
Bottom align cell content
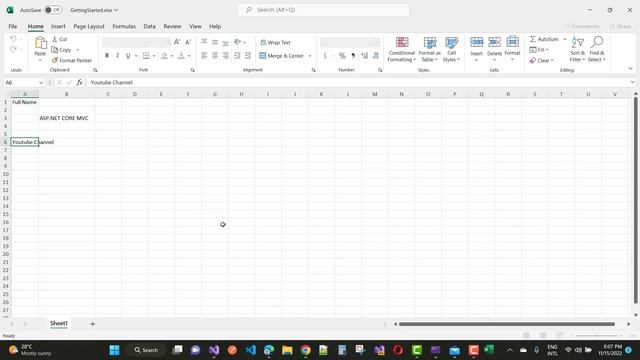[225, 42]
